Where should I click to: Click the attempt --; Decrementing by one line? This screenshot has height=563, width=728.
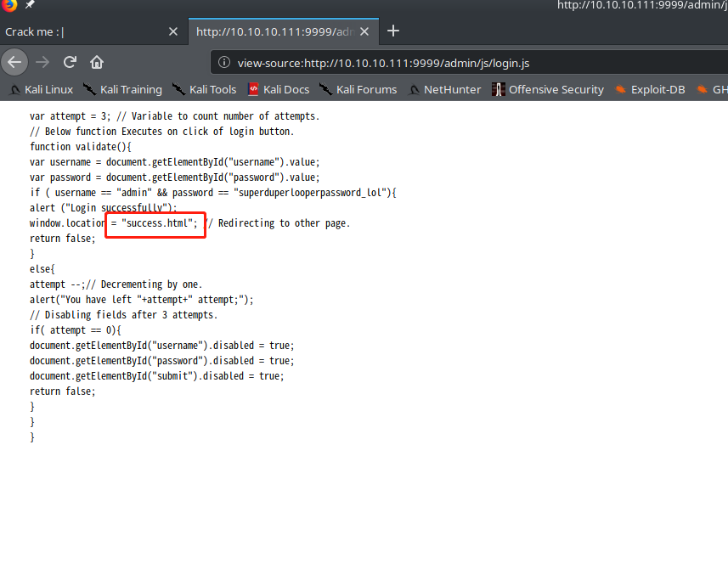(116, 284)
